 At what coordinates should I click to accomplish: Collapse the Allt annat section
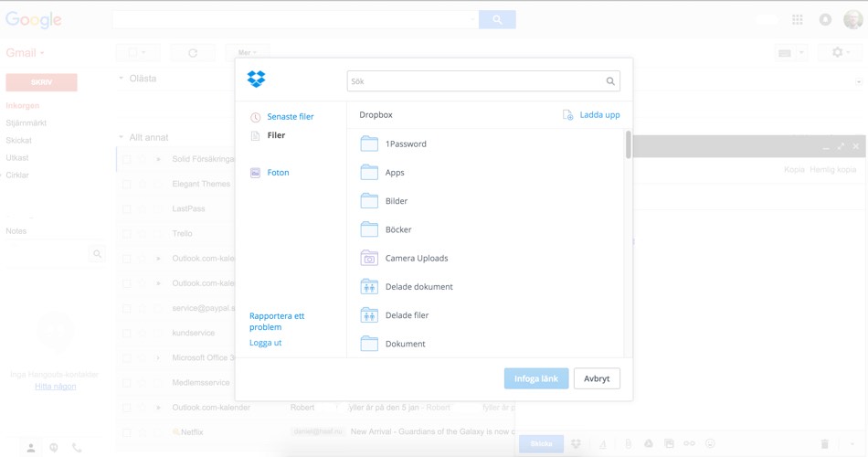coord(122,137)
